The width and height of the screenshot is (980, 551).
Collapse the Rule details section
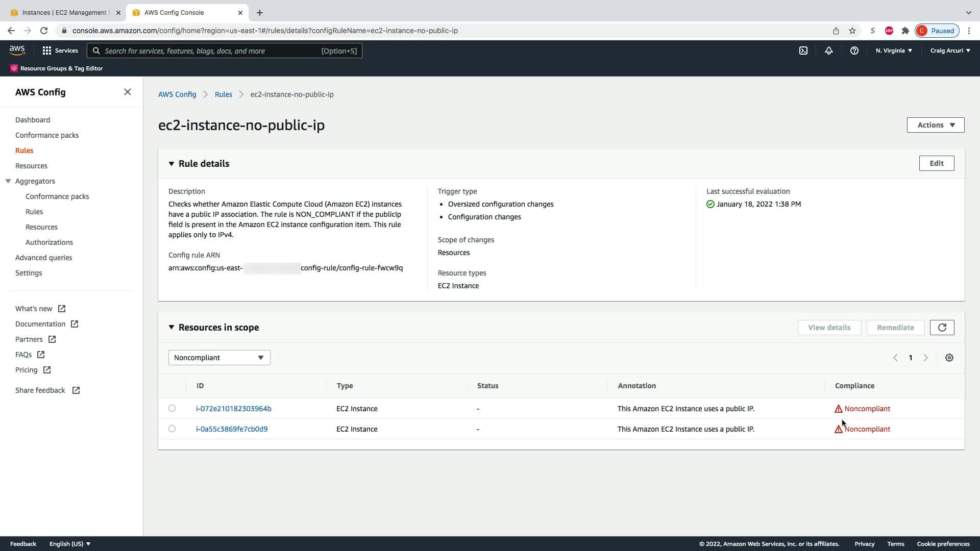pos(171,164)
